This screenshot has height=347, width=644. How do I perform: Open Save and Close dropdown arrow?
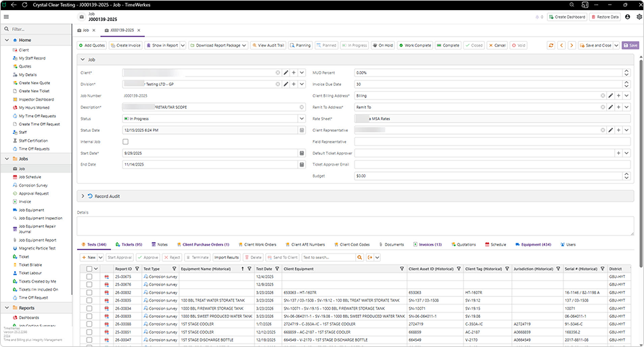point(616,45)
